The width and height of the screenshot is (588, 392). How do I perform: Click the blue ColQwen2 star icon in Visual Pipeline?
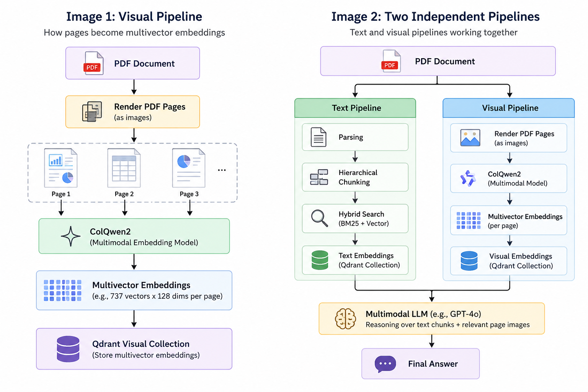pyautogui.click(x=468, y=178)
